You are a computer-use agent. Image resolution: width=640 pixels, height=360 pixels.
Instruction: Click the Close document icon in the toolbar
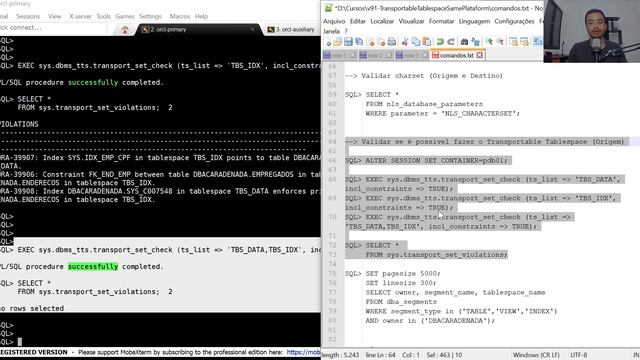pos(370,42)
